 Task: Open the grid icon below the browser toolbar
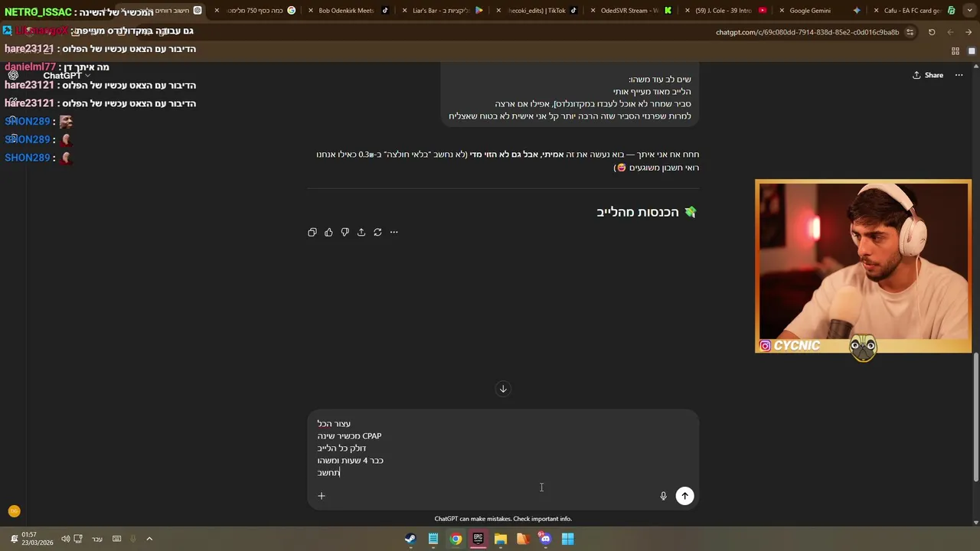click(x=955, y=51)
